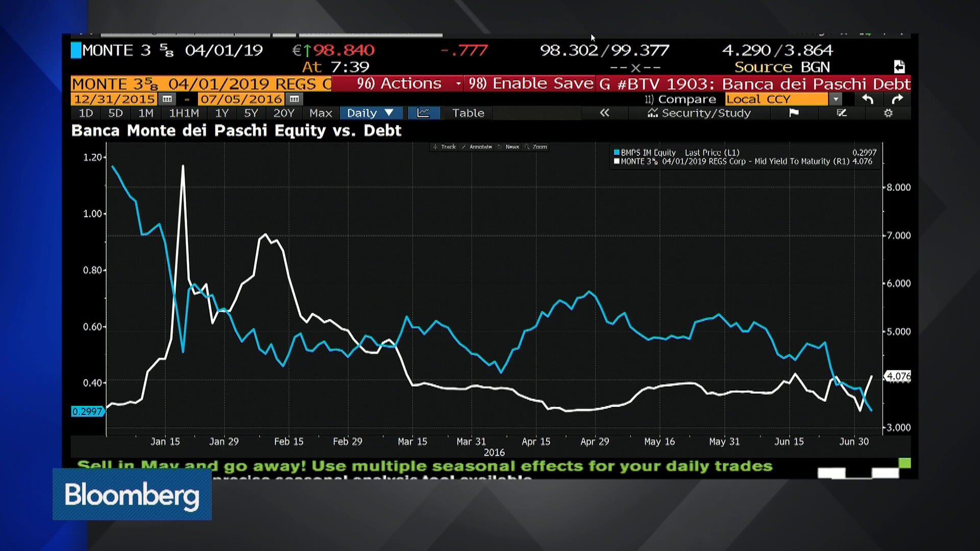Click the 8.000 right axis label
980x551 pixels.
(898, 188)
